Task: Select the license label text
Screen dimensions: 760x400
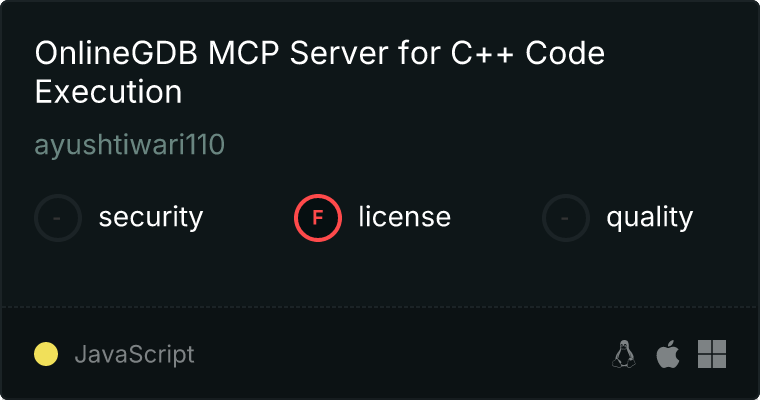Action: click(405, 217)
